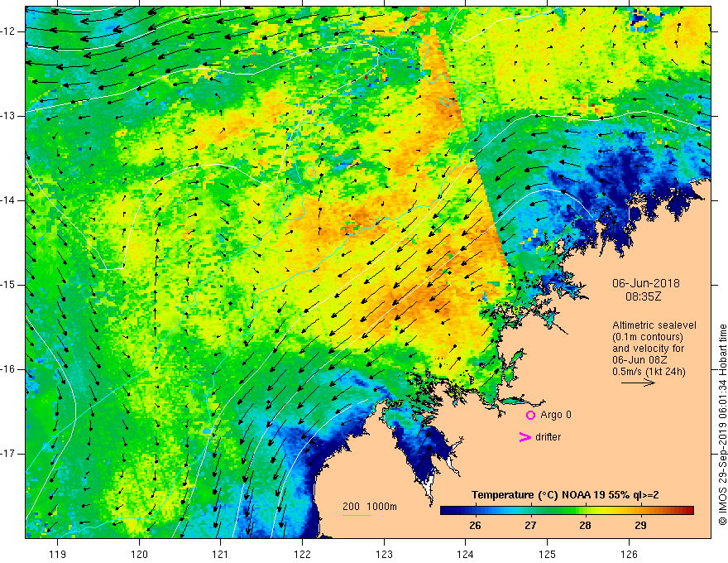Image resolution: width=728 pixels, height=563 pixels.
Task: Click the drifter legend text
Action: pos(548,437)
